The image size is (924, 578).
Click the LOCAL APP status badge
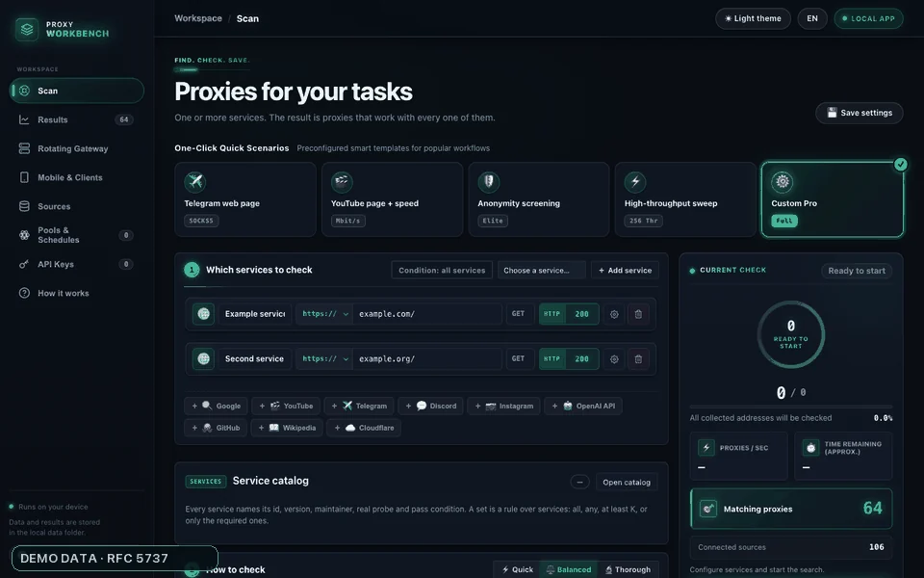coord(868,18)
